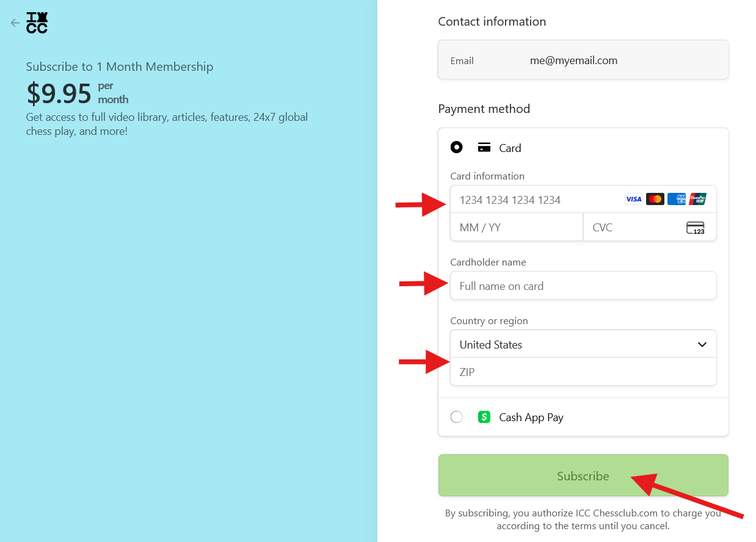This screenshot has width=756, height=542.
Task: Click the green Cash App icon
Action: 484,417
